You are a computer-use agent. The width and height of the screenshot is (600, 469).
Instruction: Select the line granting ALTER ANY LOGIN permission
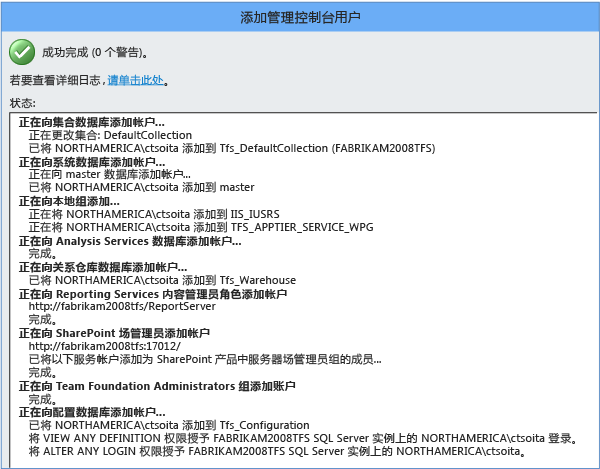point(277,451)
